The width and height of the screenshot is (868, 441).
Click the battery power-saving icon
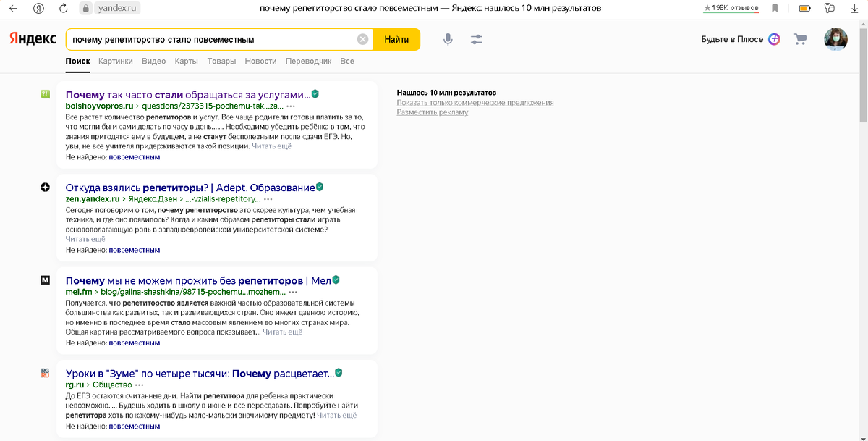804,8
